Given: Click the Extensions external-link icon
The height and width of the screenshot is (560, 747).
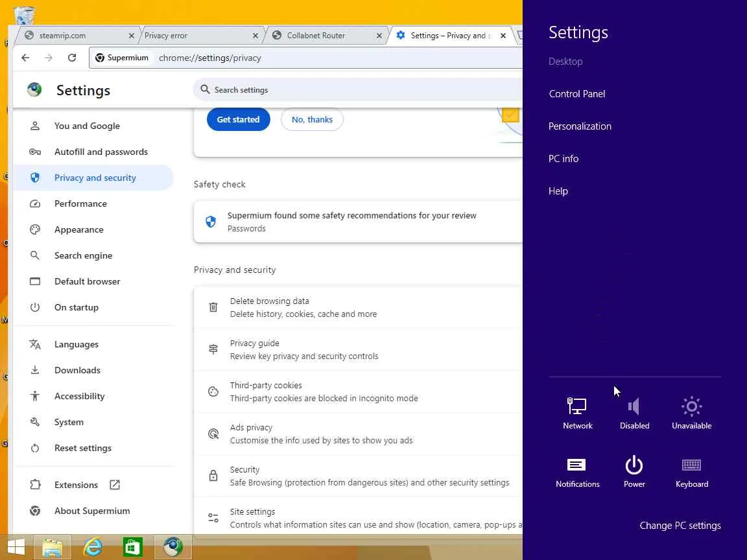Looking at the screenshot, I should coord(115,485).
